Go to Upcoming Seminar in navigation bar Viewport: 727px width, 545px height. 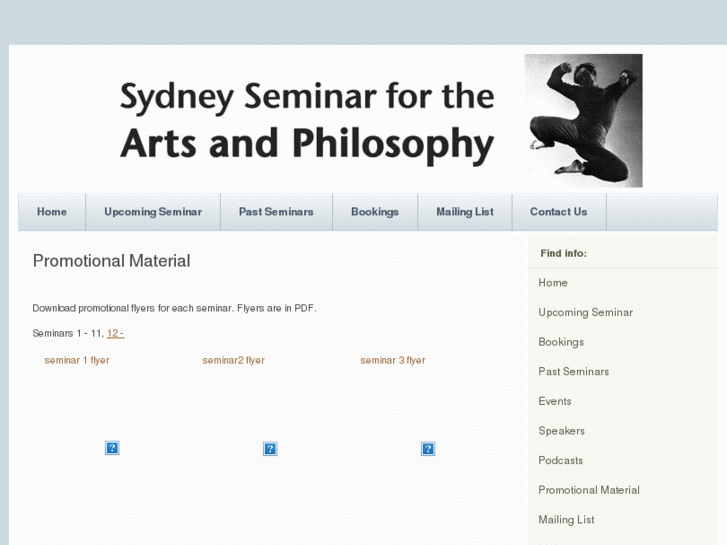click(153, 212)
